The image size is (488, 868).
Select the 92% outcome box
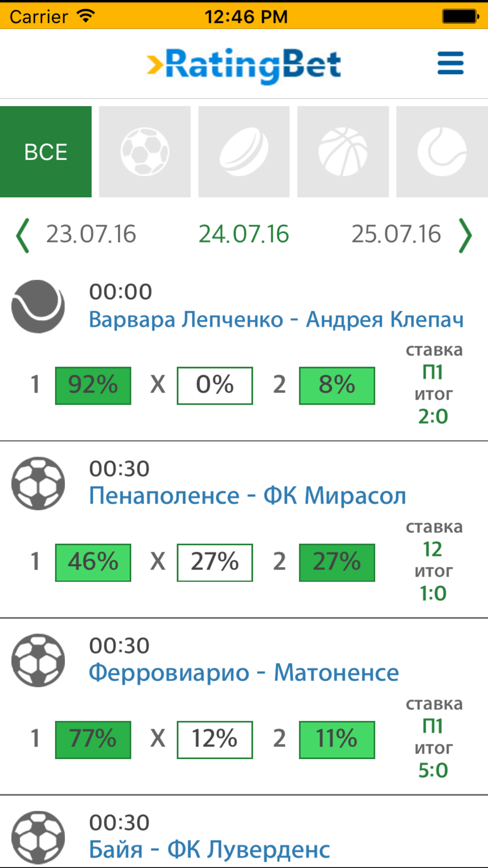click(x=93, y=386)
